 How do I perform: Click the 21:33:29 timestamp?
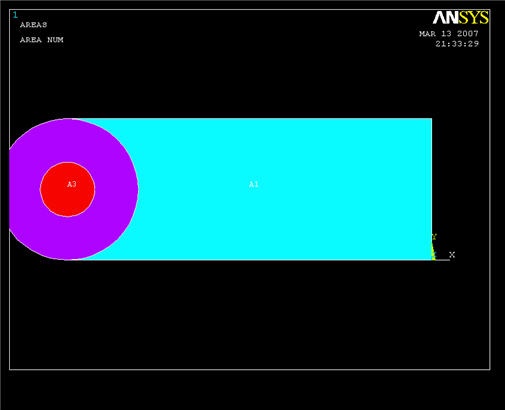point(457,44)
